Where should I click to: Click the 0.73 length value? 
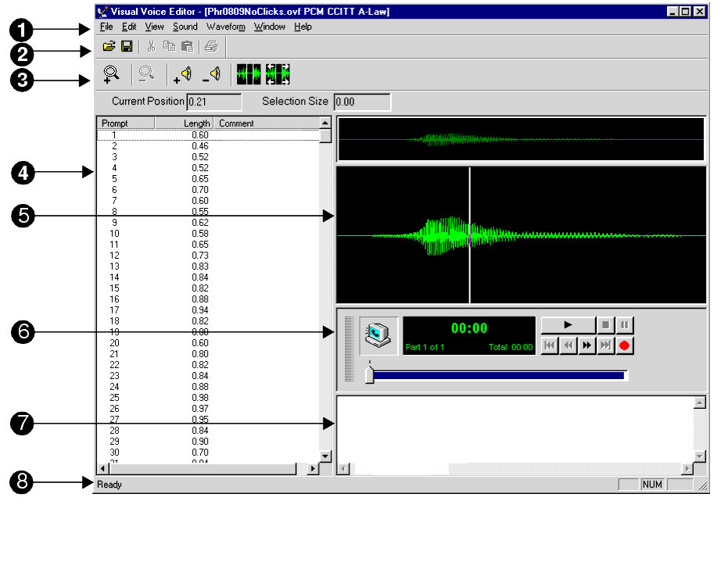[x=200, y=256]
